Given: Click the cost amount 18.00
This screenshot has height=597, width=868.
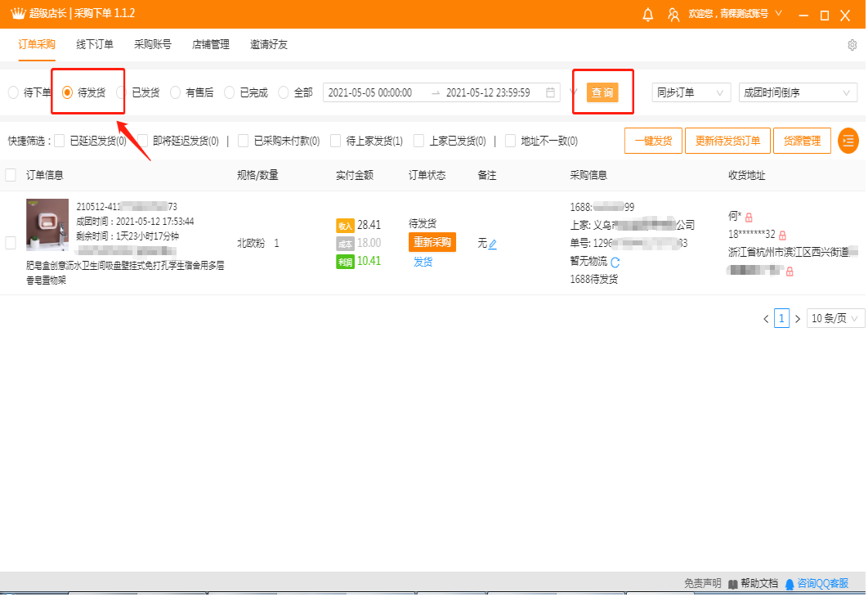Looking at the screenshot, I should pos(369,243).
